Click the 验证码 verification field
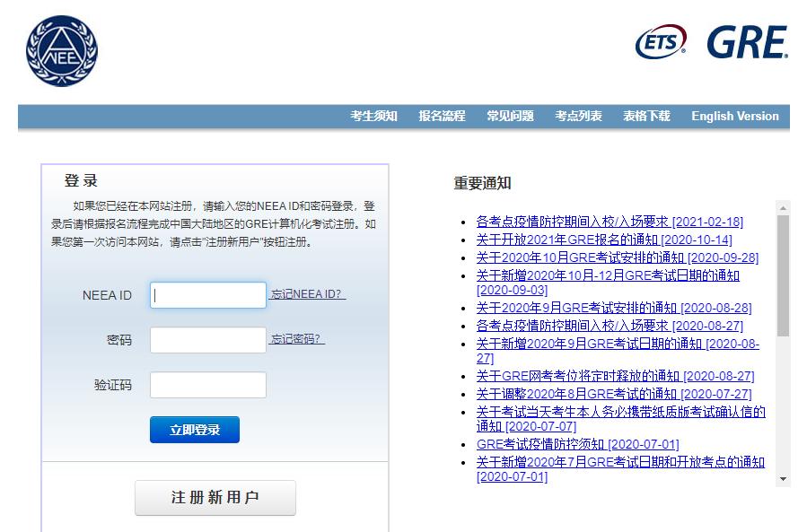This screenshot has height=532, width=807. 207,384
